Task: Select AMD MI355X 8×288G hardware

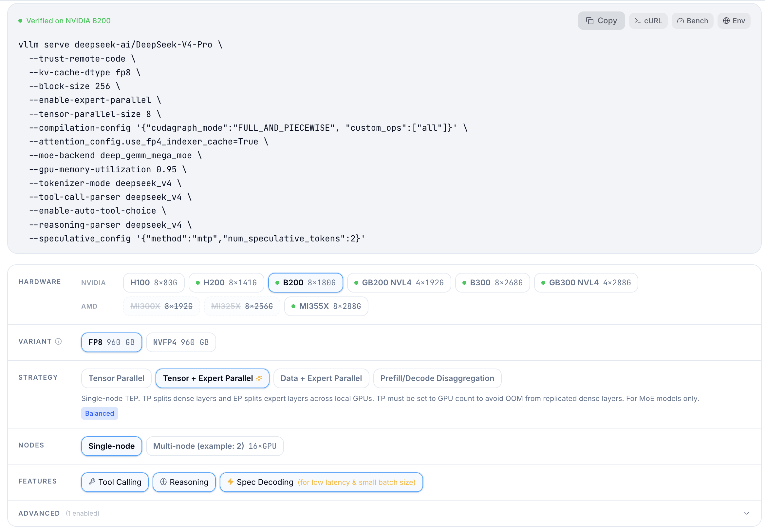Action: tap(326, 306)
